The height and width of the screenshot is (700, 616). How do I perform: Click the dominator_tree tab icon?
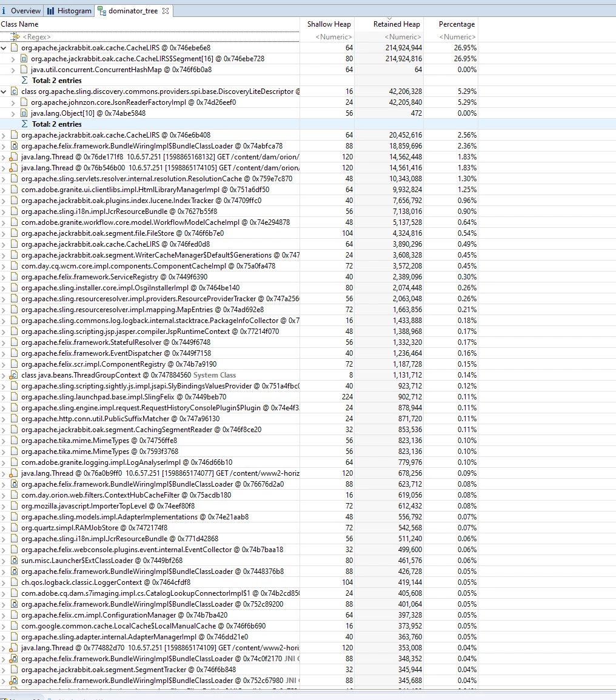pyautogui.click(x=102, y=11)
